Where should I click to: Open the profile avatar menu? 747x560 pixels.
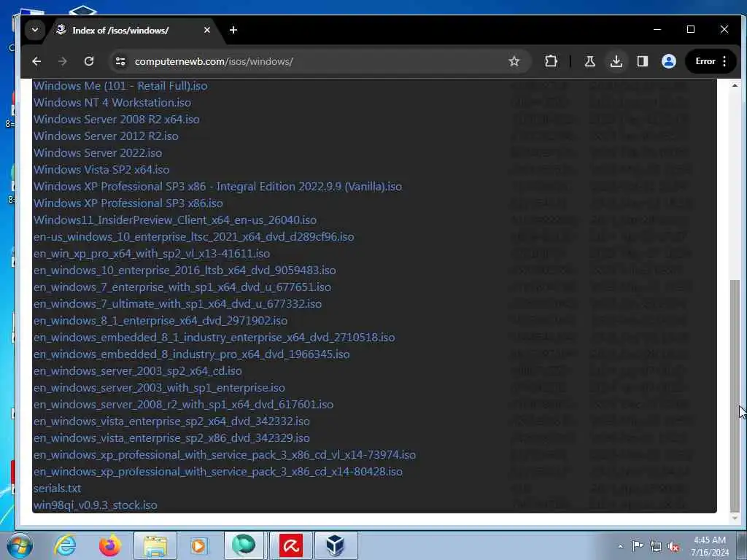pos(669,61)
